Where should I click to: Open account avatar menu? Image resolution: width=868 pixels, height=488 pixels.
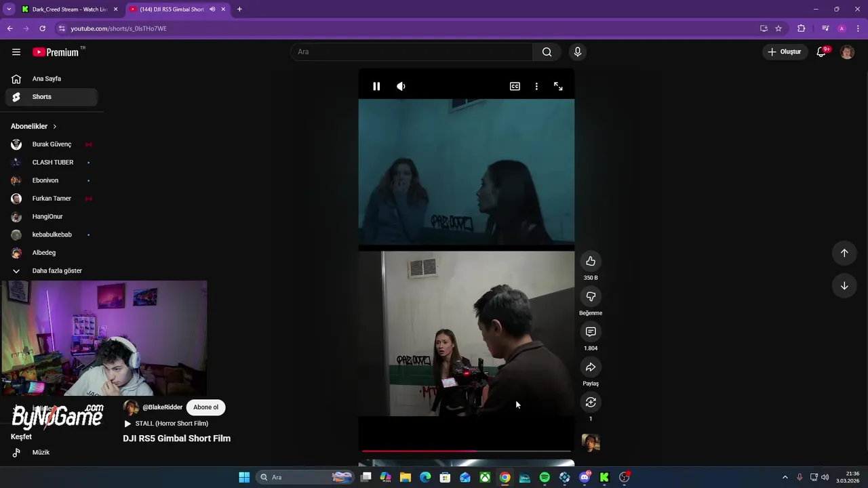(847, 52)
